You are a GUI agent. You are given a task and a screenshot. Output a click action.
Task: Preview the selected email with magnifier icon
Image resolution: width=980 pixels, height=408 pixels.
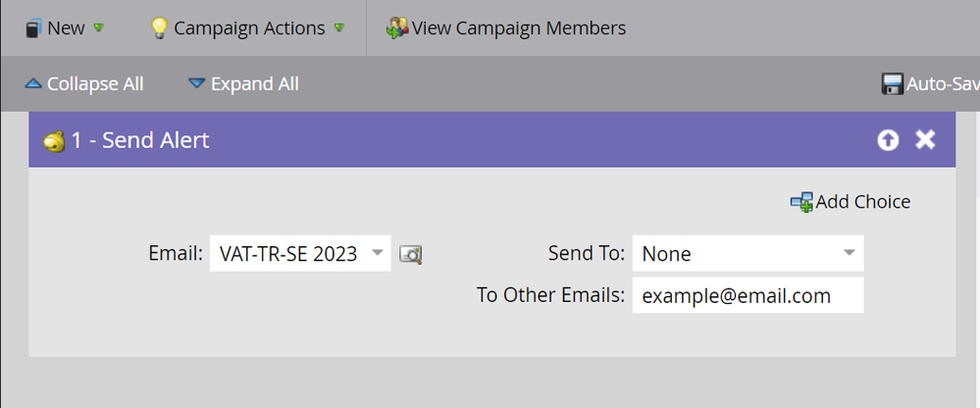point(410,255)
